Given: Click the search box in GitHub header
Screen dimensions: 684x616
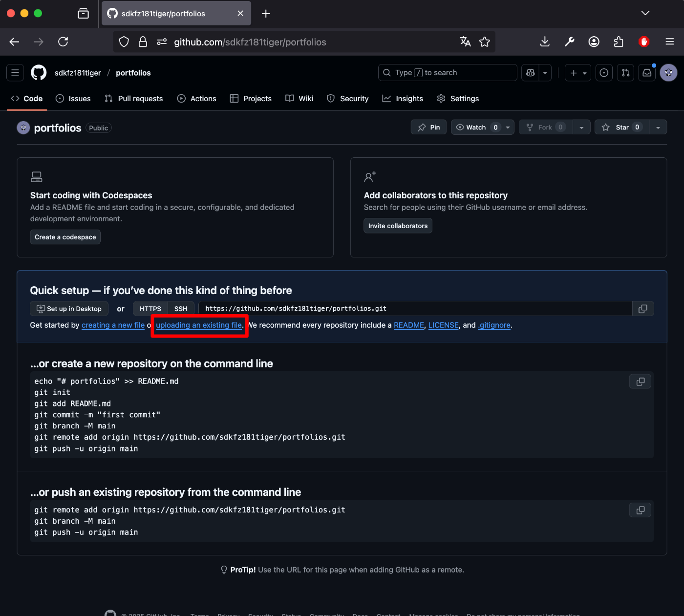Looking at the screenshot, I should click(448, 73).
